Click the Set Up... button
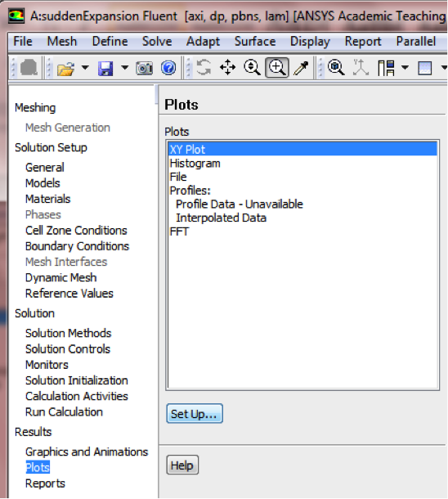 [195, 414]
